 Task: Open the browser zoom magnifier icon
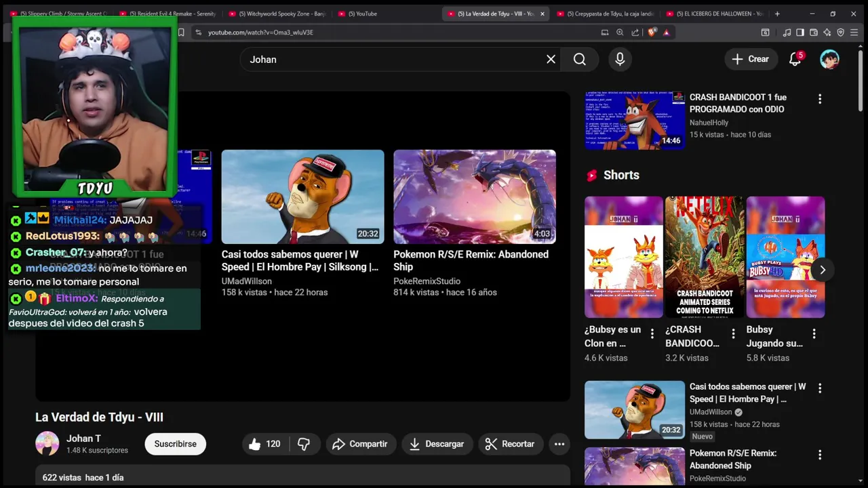[620, 32]
